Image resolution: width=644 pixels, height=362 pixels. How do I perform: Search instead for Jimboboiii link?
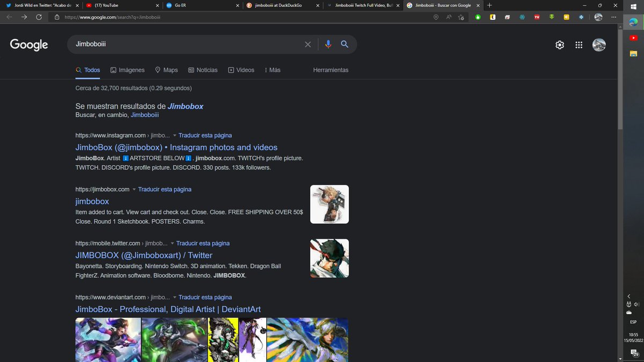point(145,115)
